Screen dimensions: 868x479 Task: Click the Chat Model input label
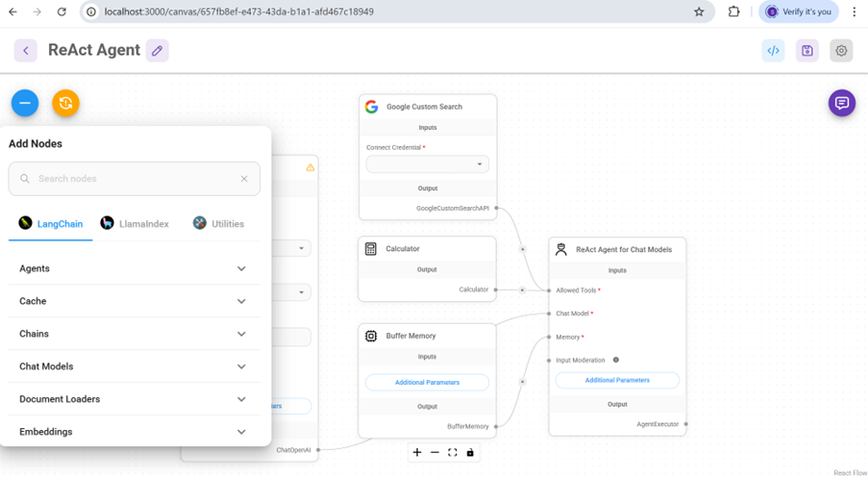click(x=572, y=314)
